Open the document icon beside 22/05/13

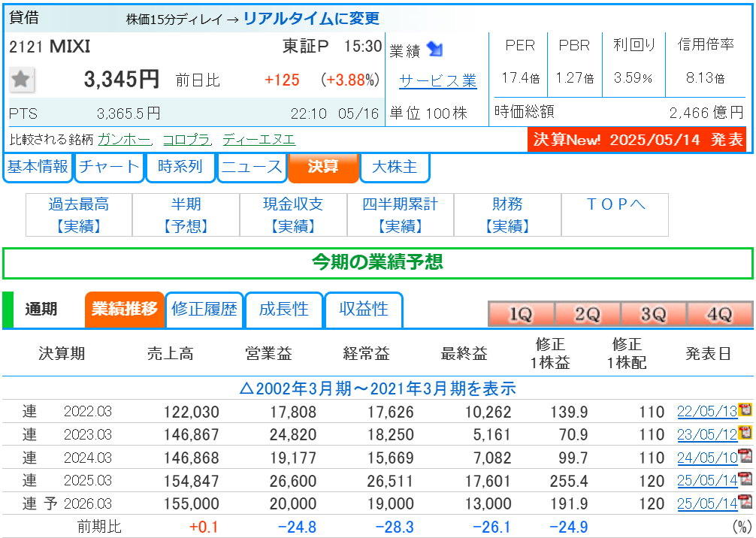coord(745,410)
